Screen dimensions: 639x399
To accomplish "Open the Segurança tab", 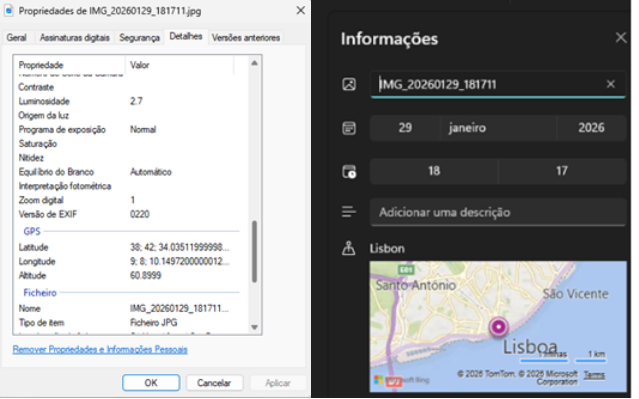I will pyautogui.click(x=139, y=37).
